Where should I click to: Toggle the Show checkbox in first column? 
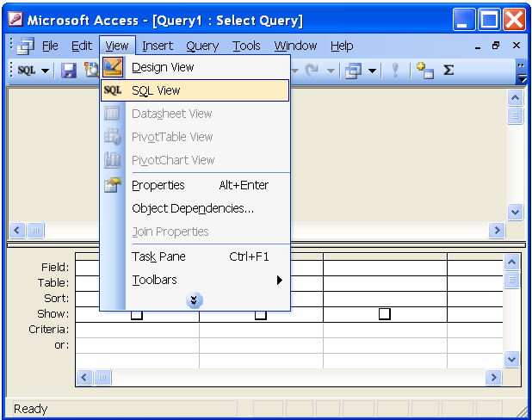click(136, 316)
